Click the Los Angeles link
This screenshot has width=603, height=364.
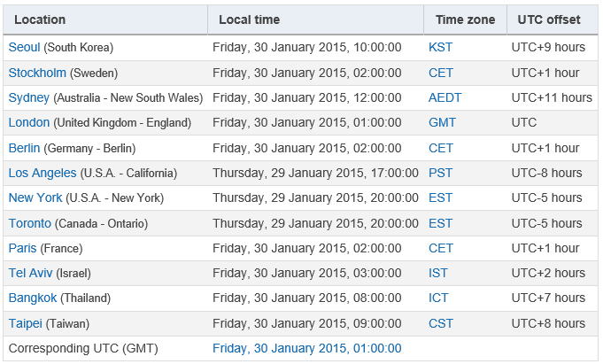[x=43, y=174]
